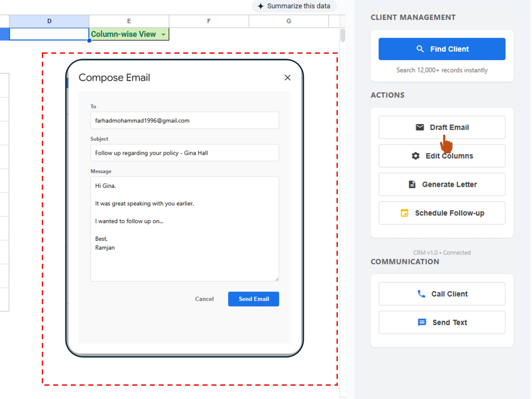The width and height of the screenshot is (532, 399).
Task: Select column F header
Action: pyautogui.click(x=209, y=21)
